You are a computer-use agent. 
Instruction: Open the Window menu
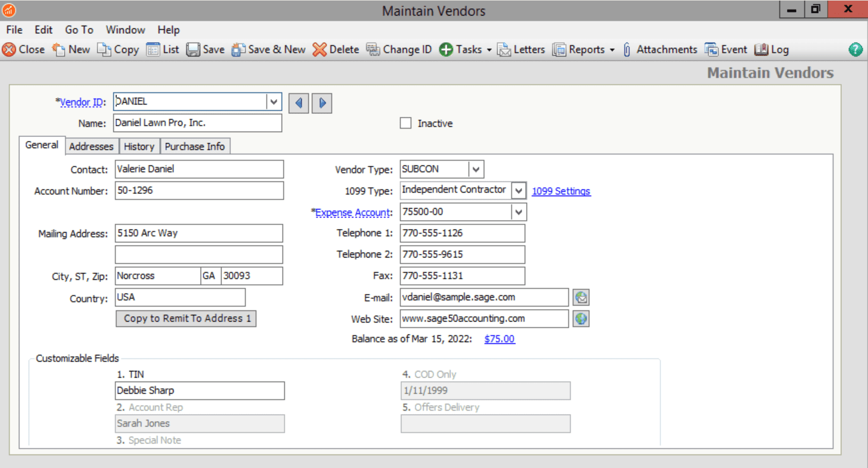coord(125,30)
